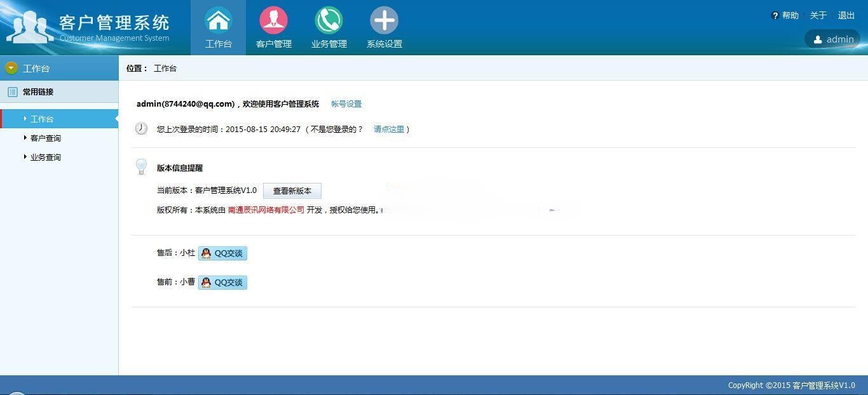Click the 系统设置 plus icon

[384, 20]
